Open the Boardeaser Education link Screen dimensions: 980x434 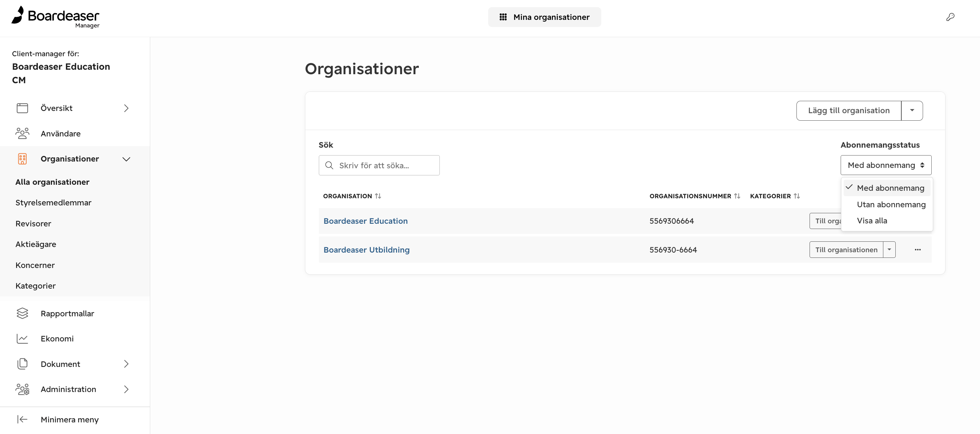point(366,221)
